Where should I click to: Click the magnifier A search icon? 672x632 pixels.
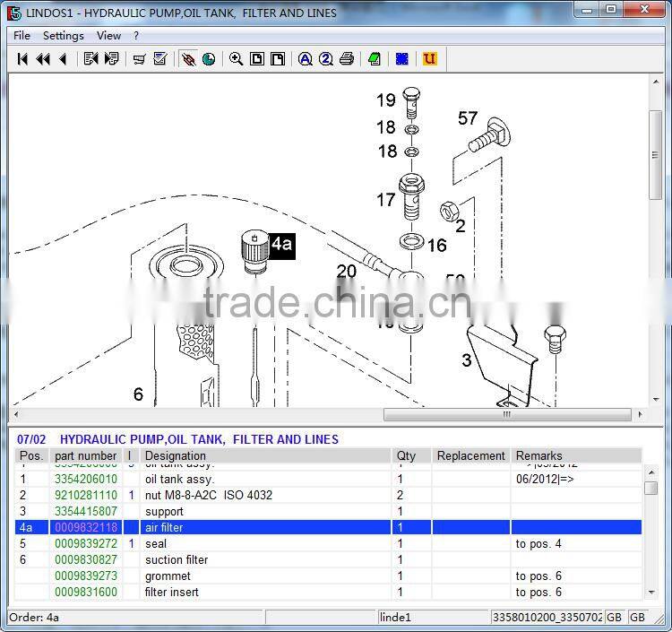(306, 59)
